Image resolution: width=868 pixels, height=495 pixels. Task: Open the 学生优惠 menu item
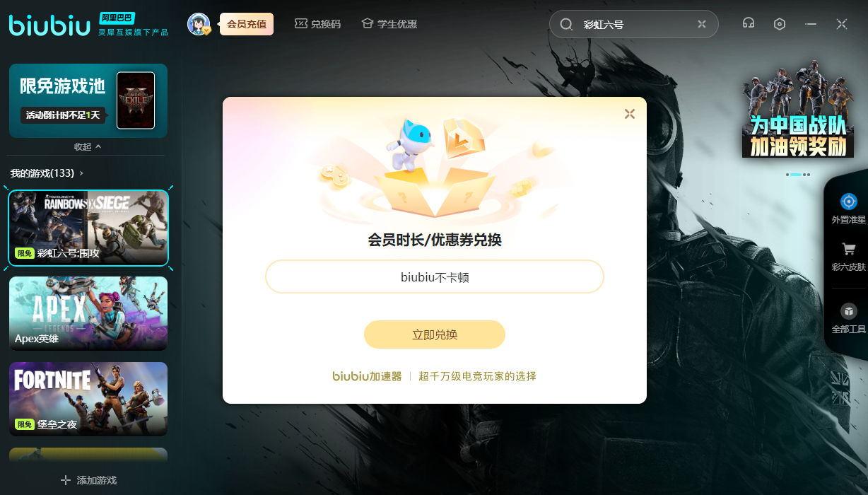(x=389, y=24)
